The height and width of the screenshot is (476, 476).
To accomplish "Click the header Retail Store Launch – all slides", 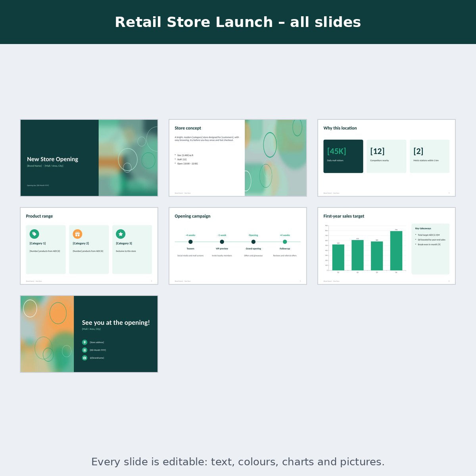I will 238,22.
